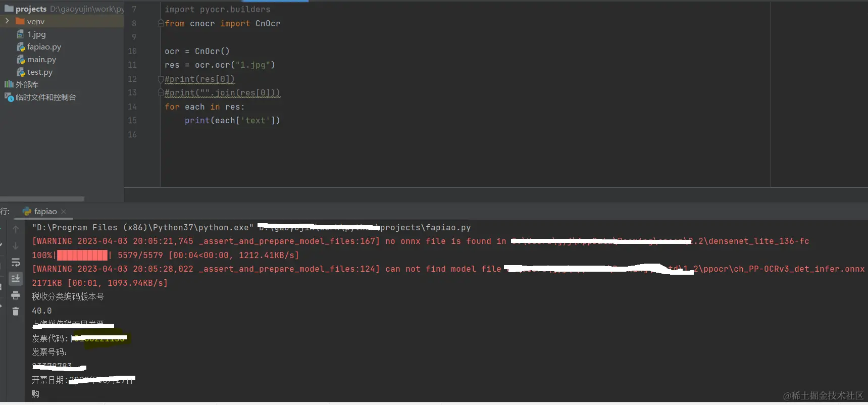Click the down-stack-trace arrow in the run console
Screen dimensions: 868x405
tap(16, 246)
